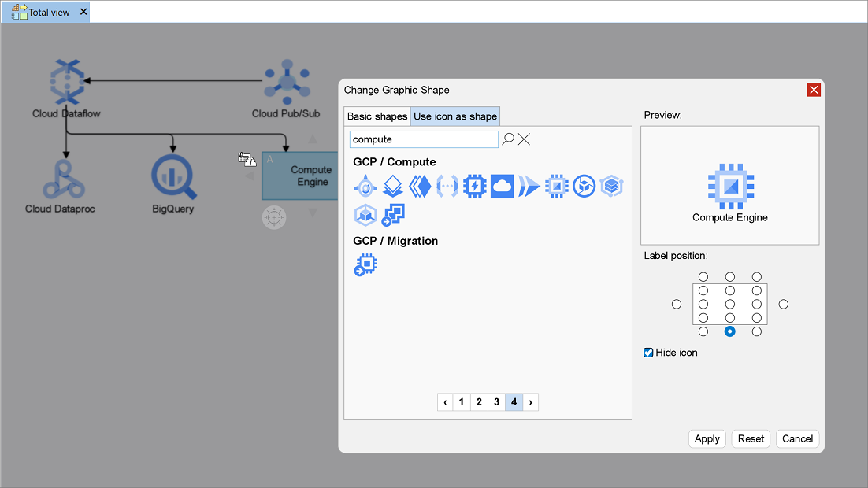This screenshot has height=488, width=868.
Task: Select the icon under GCP / Migration
Action: coord(365,265)
